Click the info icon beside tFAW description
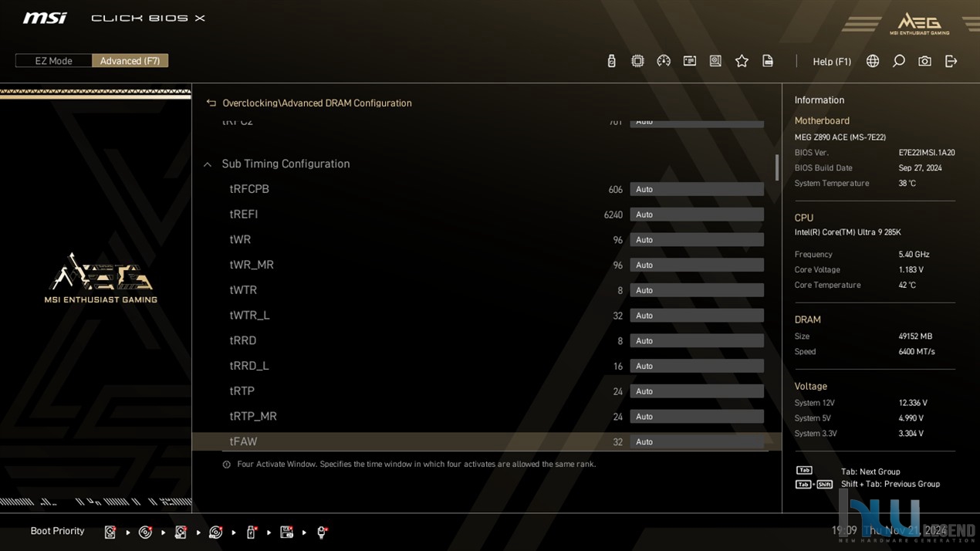This screenshot has height=551, width=980. [x=227, y=465]
